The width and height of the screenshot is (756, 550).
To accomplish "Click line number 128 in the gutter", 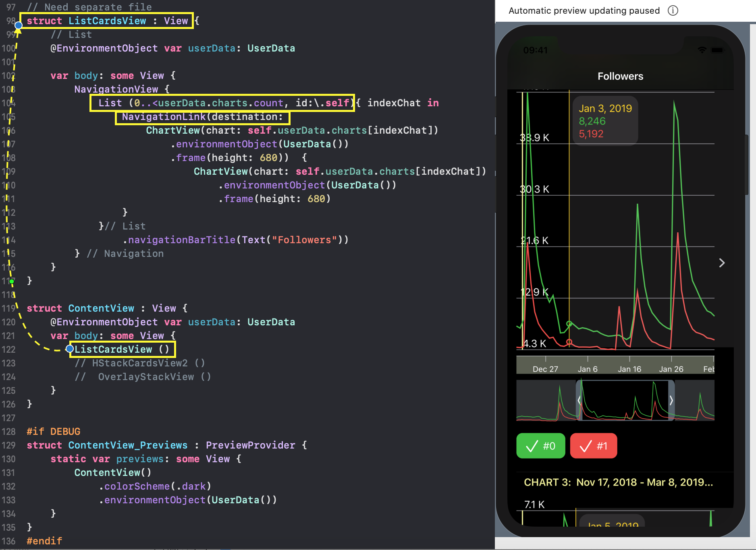I will pos(8,432).
